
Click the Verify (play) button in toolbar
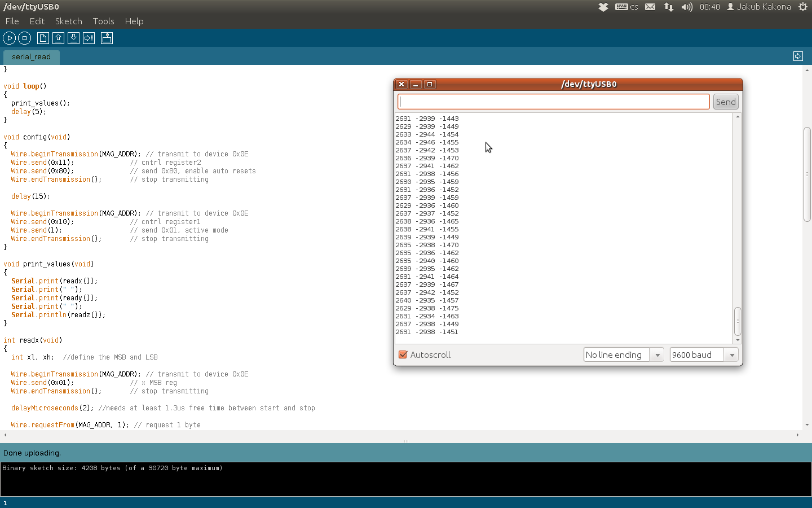(x=9, y=38)
